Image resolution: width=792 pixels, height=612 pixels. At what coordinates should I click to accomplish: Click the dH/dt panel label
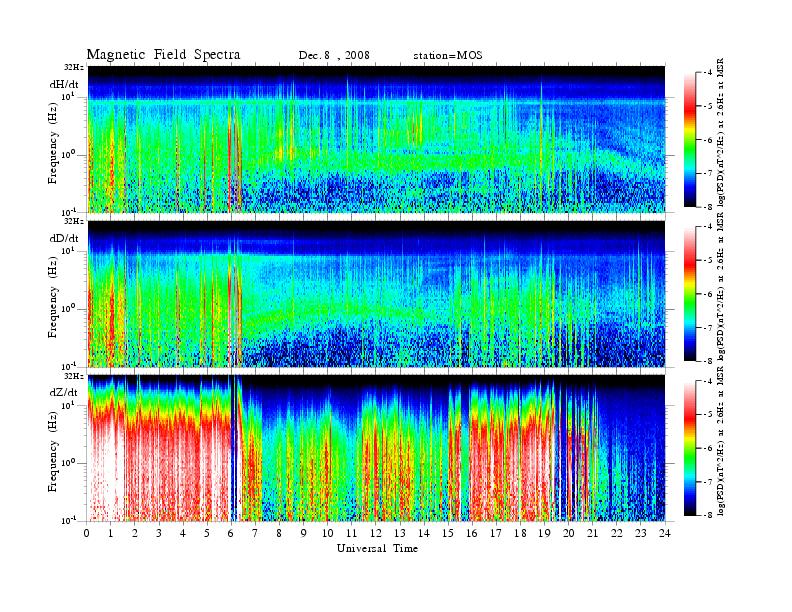(64, 84)
